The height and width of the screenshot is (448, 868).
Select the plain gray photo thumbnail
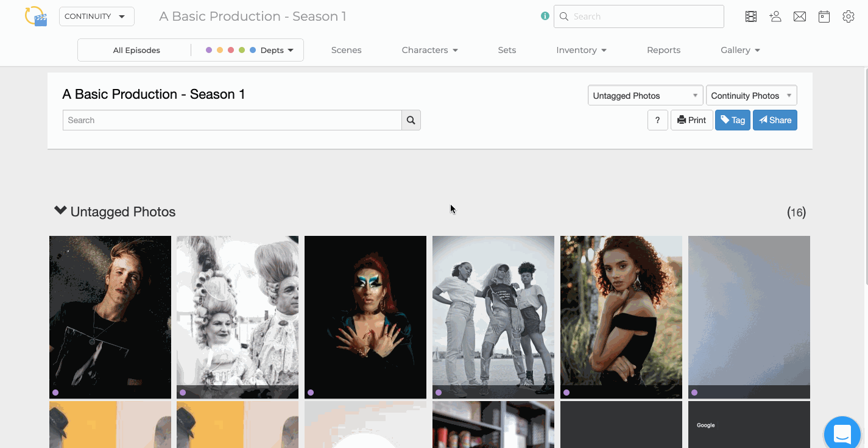[x=749, y=317]
